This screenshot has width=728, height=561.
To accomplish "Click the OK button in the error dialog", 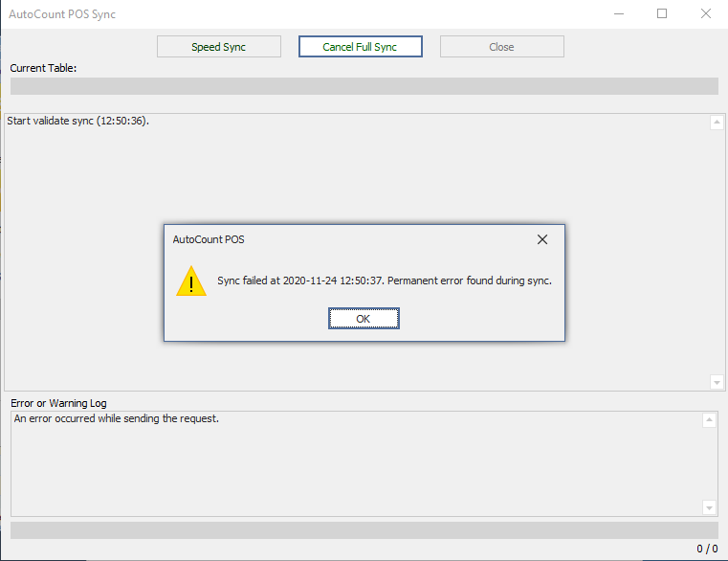I will (364, 319).
